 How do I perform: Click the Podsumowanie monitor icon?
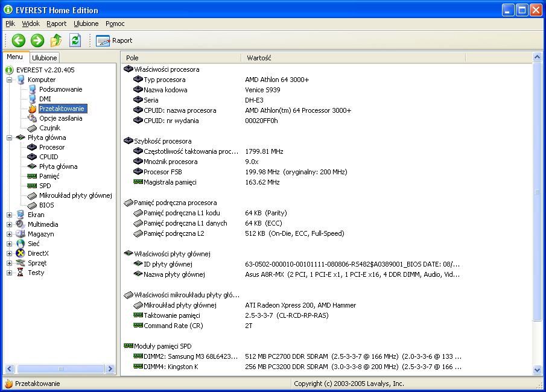pyautogui.click(x=33, y=89)
